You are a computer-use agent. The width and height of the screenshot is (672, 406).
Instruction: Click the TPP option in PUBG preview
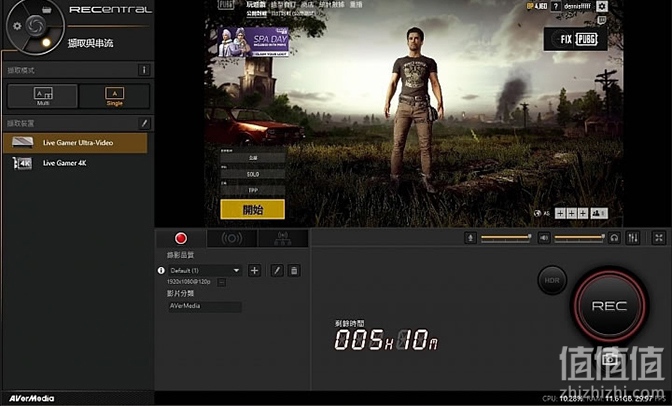[252, 190]
